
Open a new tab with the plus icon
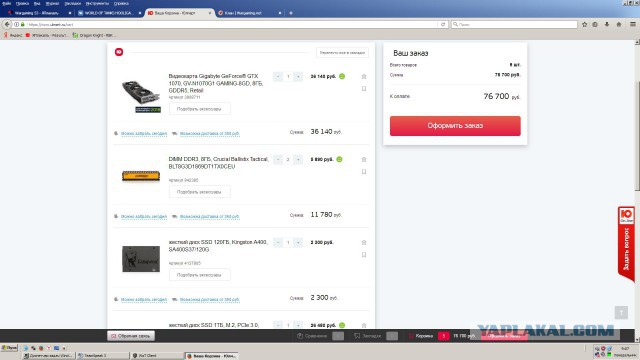[x=291, y=13]
